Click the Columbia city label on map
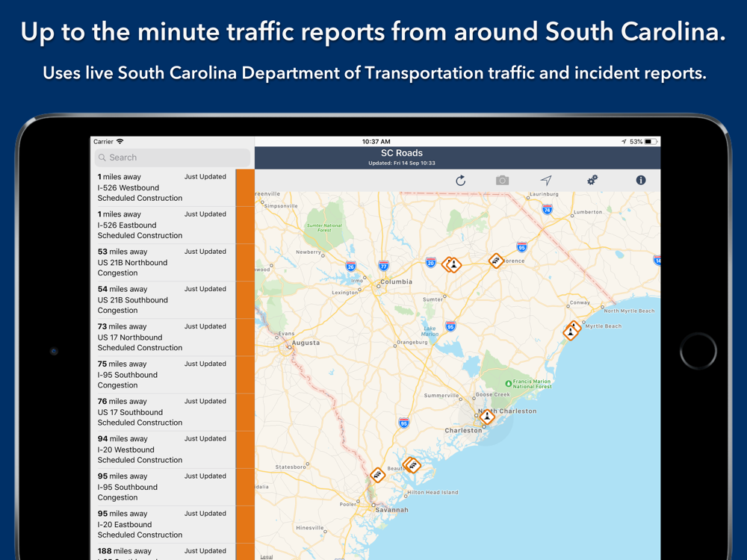This screenshot has height=560, width=747. coord(396,282)
